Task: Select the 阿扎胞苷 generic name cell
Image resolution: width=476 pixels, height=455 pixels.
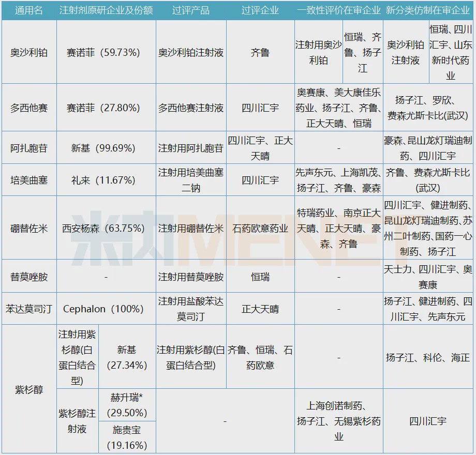Action: 29,148
